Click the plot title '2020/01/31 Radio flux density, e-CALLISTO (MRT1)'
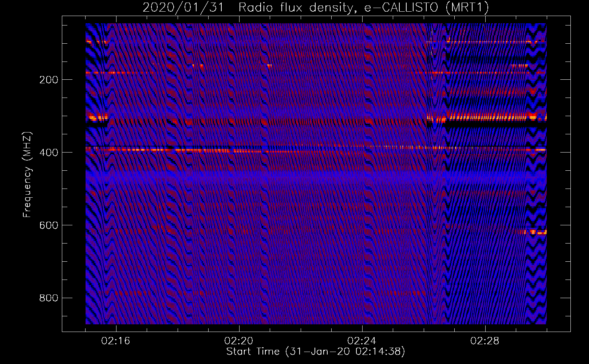589x364 pixels. (x=316, y=7)
